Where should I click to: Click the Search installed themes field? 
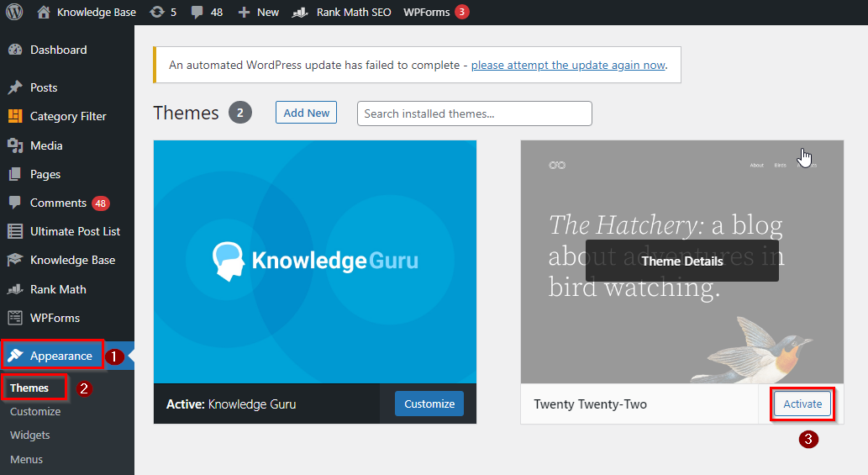pyautogui.click(x=475, y=113)
